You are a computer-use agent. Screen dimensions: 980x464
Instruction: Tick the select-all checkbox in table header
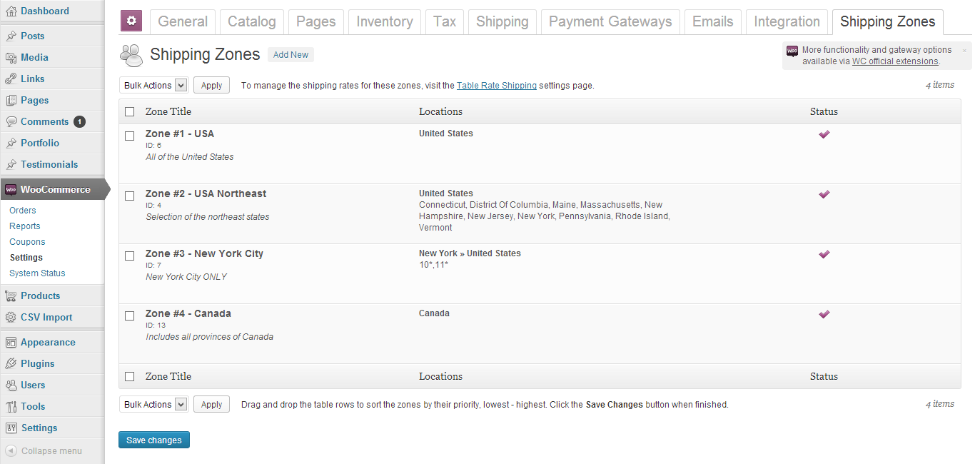[x=130, y=112]
